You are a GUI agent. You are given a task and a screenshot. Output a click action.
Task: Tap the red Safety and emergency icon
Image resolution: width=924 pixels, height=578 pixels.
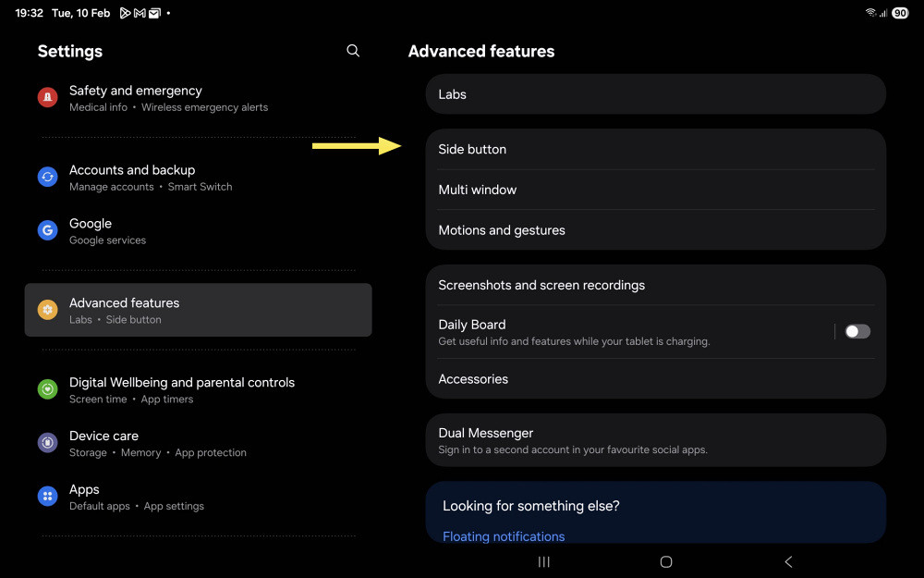point(48,97)
